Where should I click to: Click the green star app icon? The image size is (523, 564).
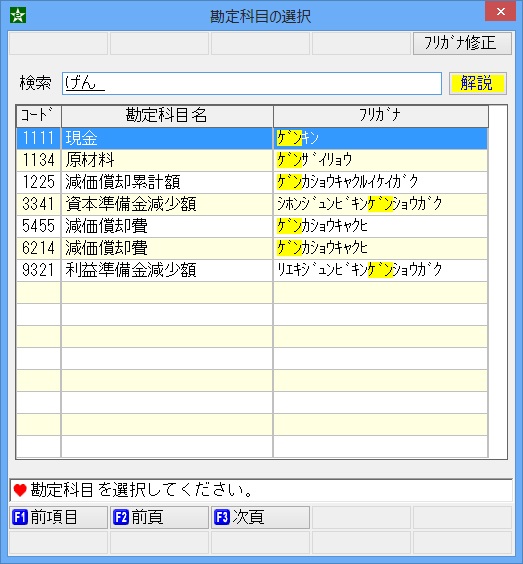click(x=18, y=15)
